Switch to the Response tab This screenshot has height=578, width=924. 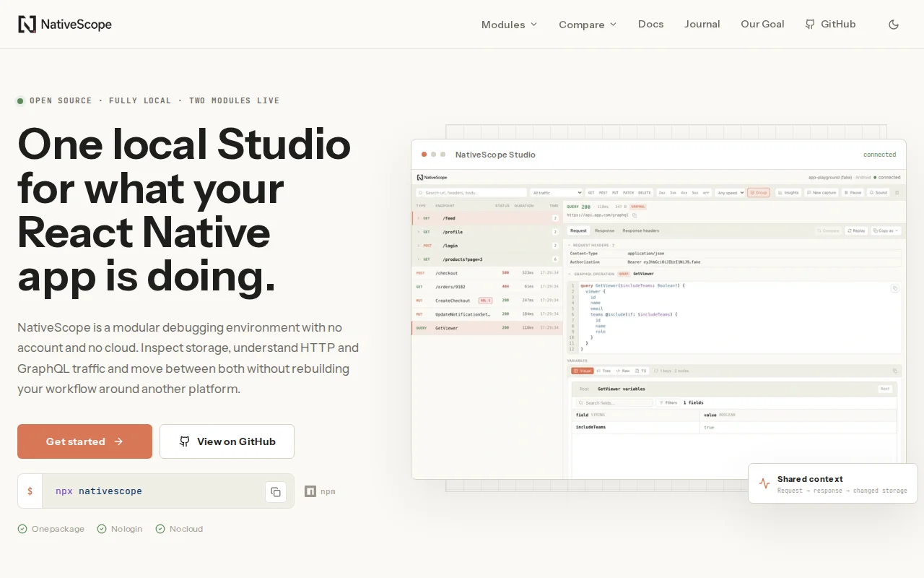click(605, 230)
